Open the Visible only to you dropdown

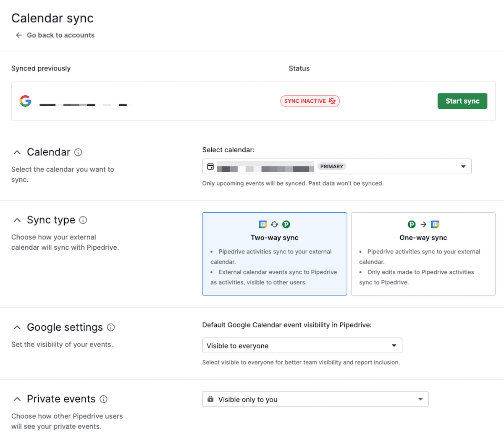[x=315, y=399]
